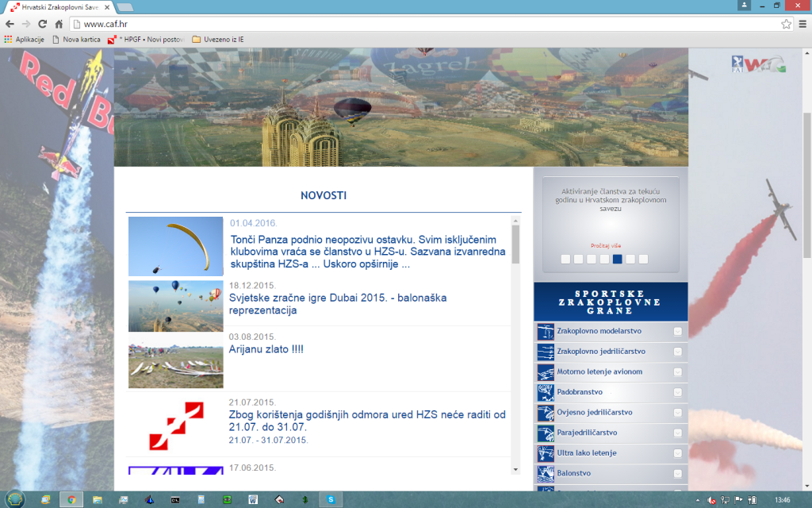Click the news list scrollbar down arrow

coord(515,470)
